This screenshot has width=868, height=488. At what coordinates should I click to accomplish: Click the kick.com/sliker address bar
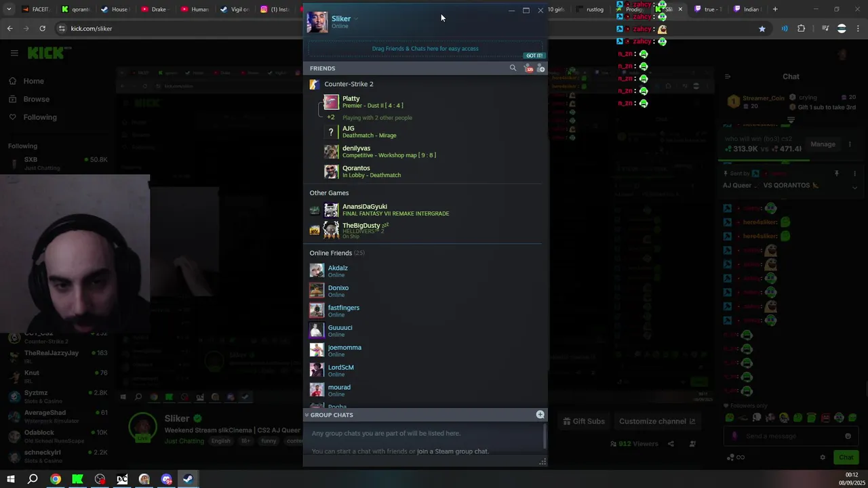[91, 28]
